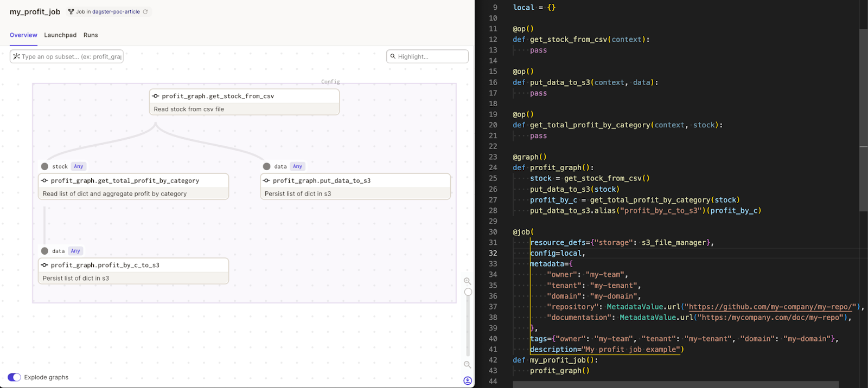Click the magnifier icon in the Highlight box
Screen dimensions: 868x388
(x=393, y=56)
